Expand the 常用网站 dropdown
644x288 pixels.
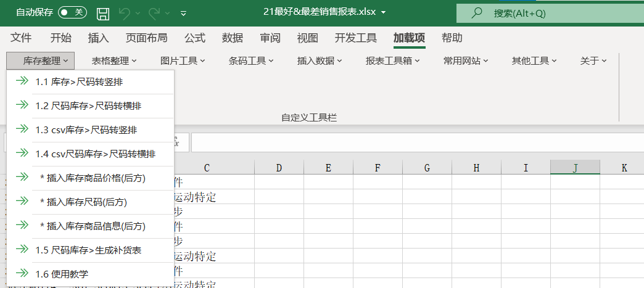466,61
